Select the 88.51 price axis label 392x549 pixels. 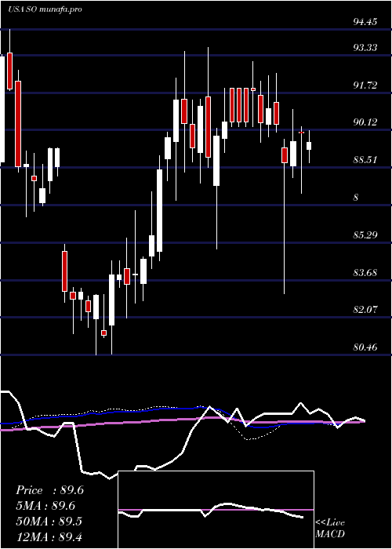365,160
